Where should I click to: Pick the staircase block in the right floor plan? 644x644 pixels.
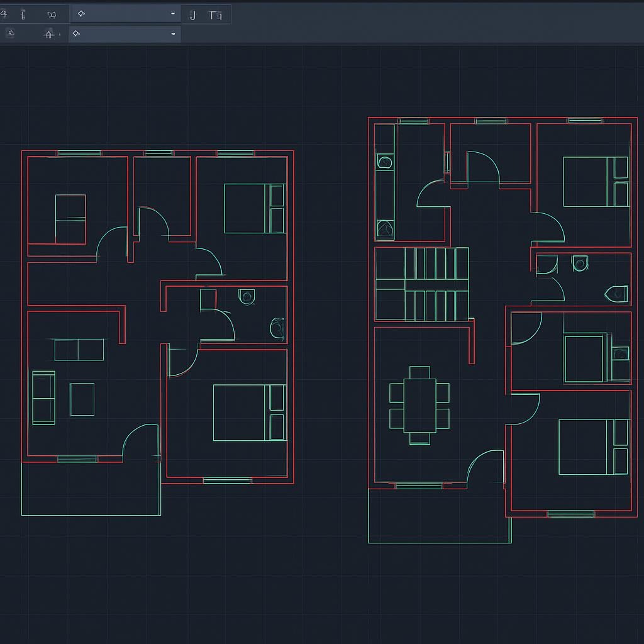click(x=421, y=284)
